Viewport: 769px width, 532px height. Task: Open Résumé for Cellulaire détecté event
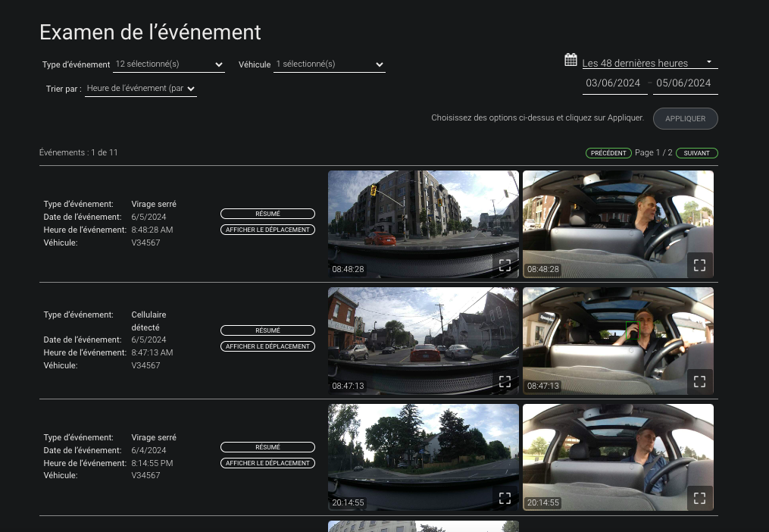[267, 330]
